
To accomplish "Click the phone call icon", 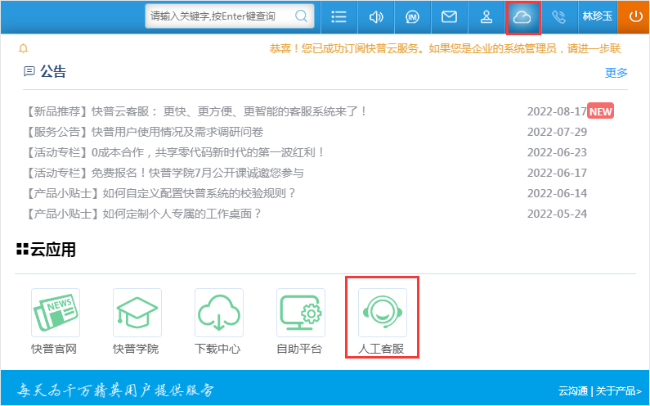I will (559, 17).
